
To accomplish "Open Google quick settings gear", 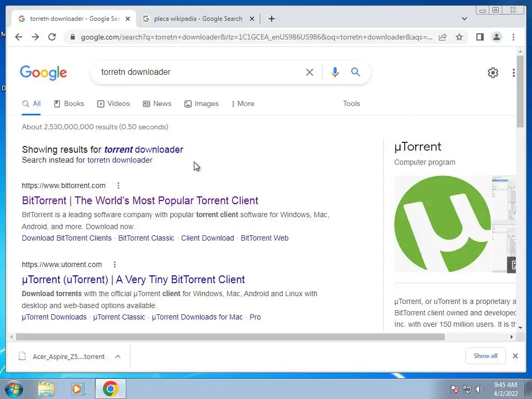I will tap(493, 73).
